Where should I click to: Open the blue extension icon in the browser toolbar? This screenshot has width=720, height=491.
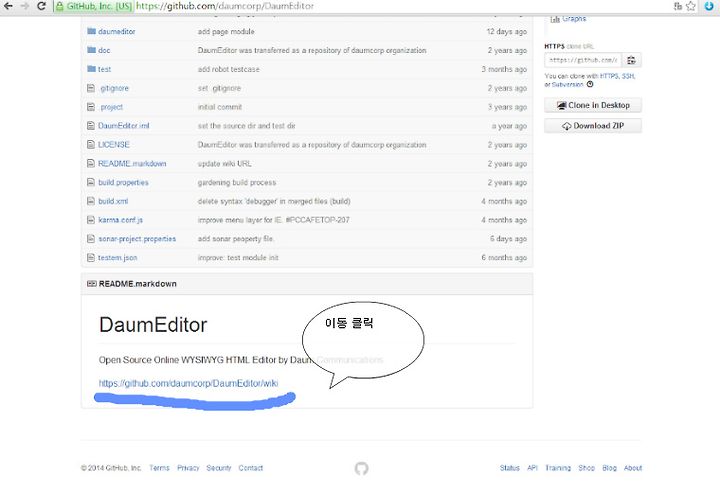tap(709, 6)
